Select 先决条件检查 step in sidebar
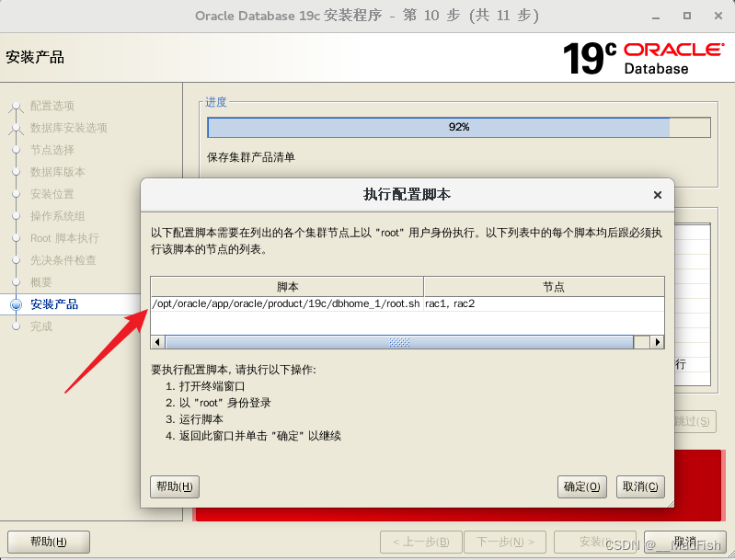 [x=63, y=260]
